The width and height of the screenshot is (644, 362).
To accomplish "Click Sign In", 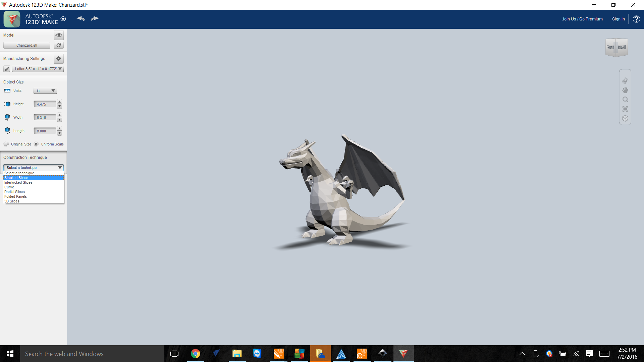I will click(x=618, y=19).
